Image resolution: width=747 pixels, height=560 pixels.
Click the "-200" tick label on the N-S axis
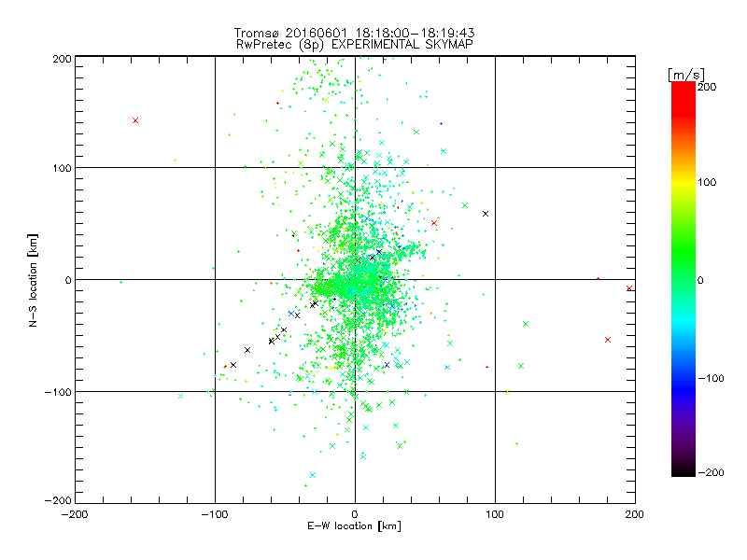click(x=58, y=500)
